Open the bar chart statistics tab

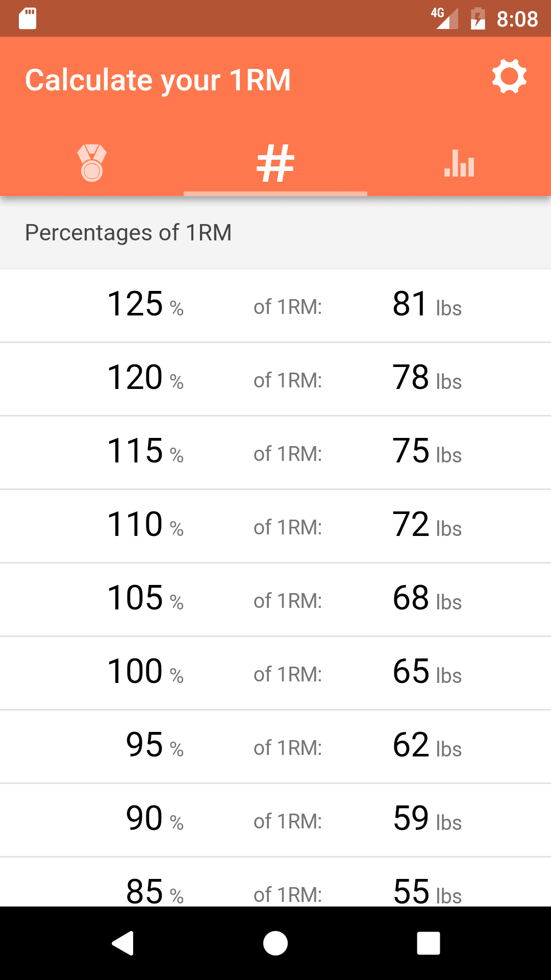[x=459, y=163]
